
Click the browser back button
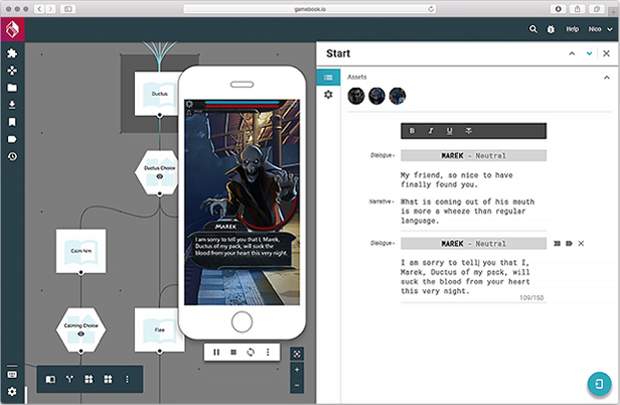(39, 9)
